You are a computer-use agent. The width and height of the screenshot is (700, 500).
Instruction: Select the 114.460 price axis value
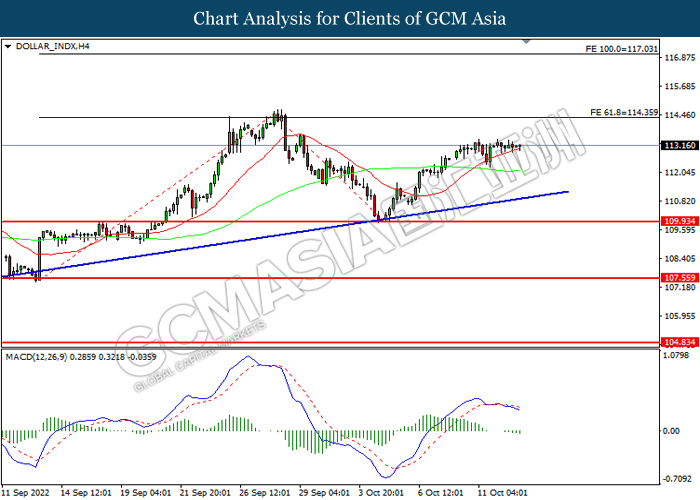(680, 115)
